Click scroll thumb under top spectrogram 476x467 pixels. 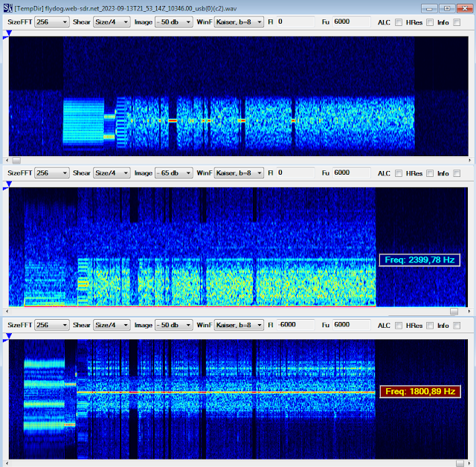pos(16,160)
